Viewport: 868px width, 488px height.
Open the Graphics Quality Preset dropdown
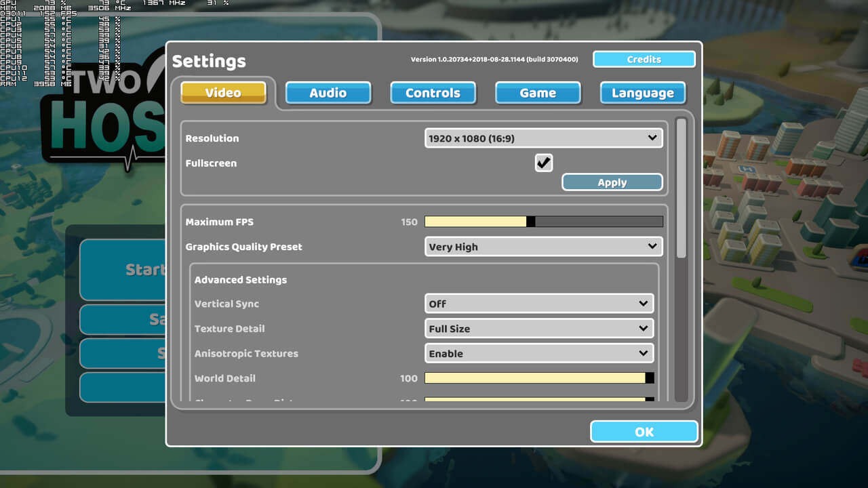tap(543, 247)
